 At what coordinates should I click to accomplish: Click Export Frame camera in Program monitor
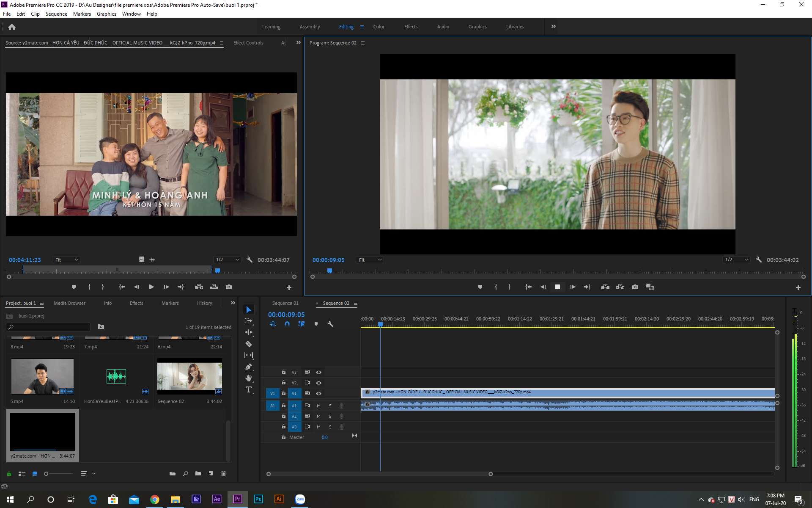[x=635, y=287]
